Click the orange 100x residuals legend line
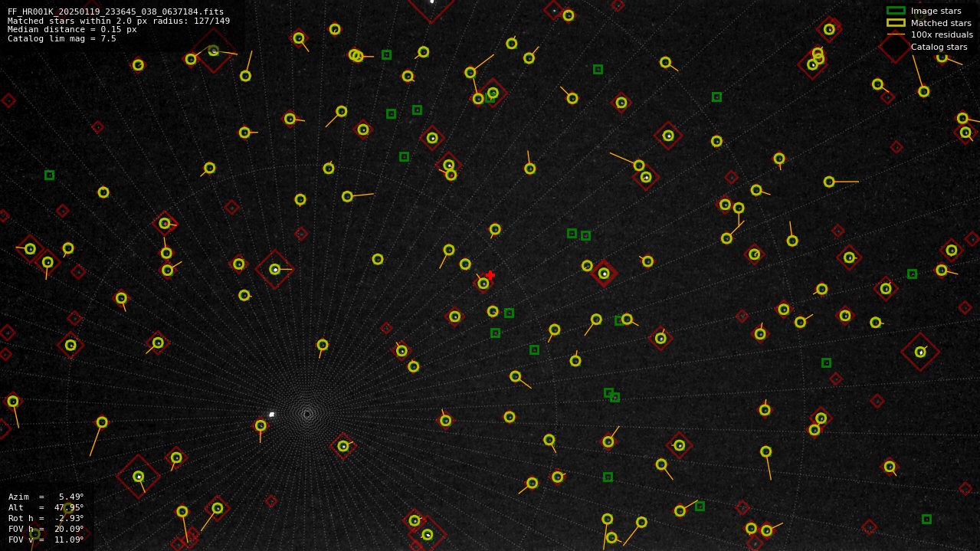Screen dimensions: 980x551 tap(896, 34)
